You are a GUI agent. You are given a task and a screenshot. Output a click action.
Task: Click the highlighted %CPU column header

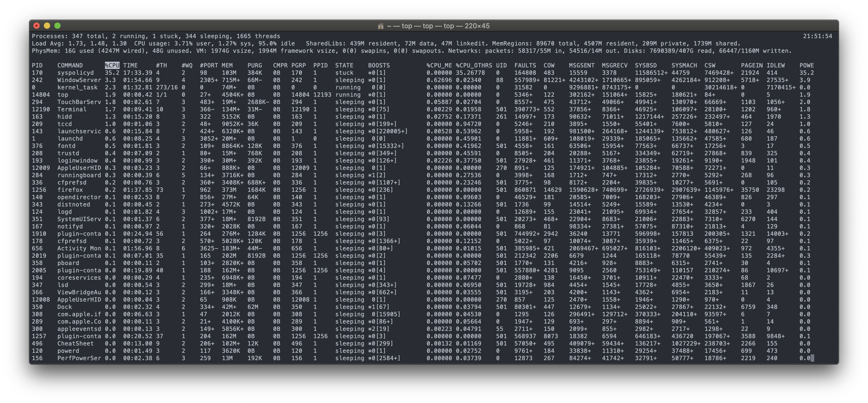coord(112,65)
